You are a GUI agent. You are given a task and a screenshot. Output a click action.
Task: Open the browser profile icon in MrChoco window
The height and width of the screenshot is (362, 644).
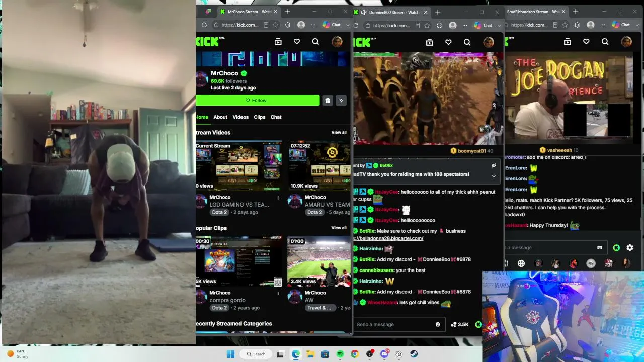tap(301, 25)
